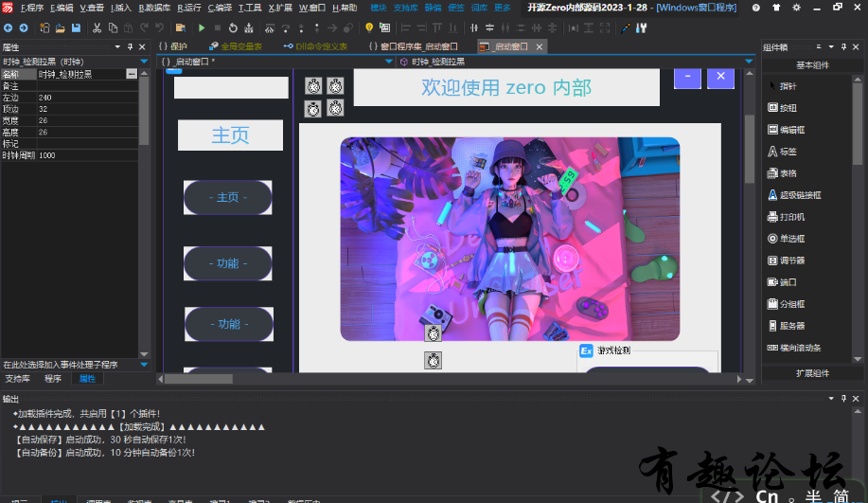
Task: Pin the 属性 panel with pushpin icon
Action: click(130, 46)
